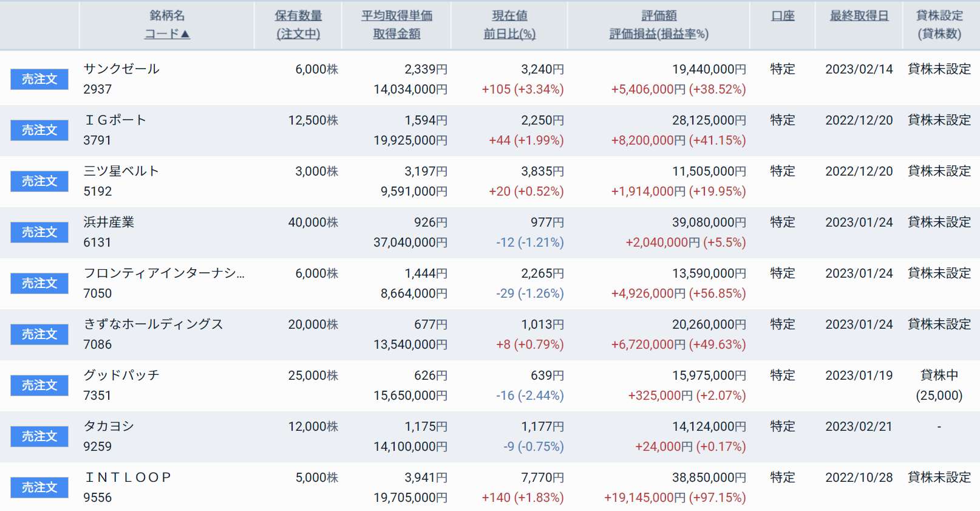Sort by 現在値 header

coord(509,16)
